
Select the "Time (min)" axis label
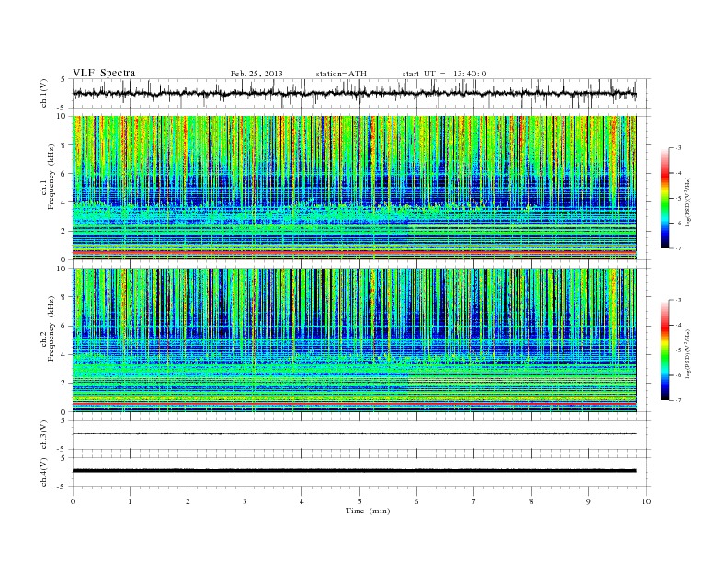click(368, 511)
